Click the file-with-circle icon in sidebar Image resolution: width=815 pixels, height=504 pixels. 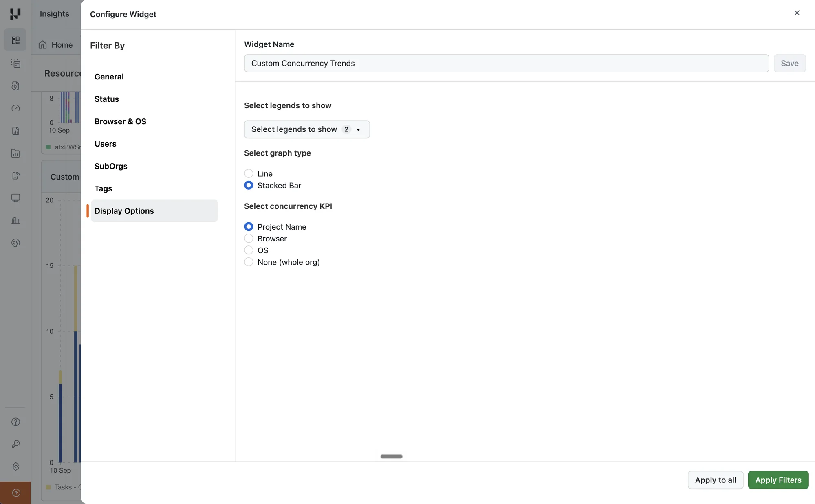click(15, 85)
